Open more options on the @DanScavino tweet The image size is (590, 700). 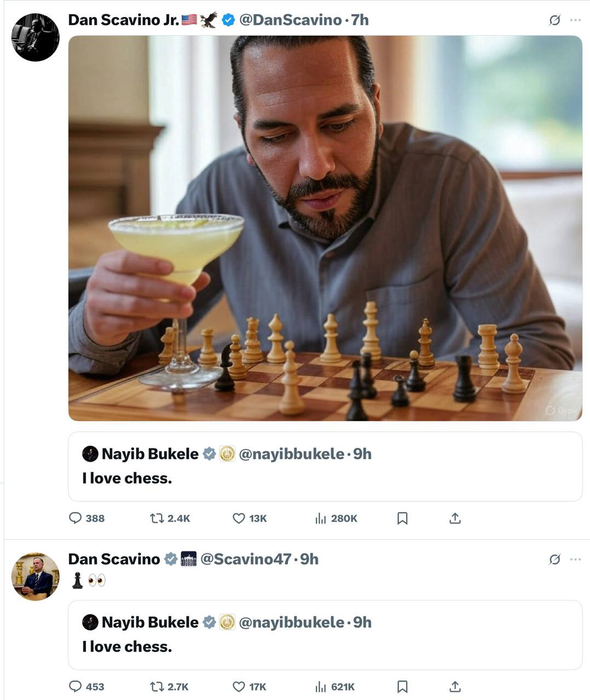[x=575, y=20]
